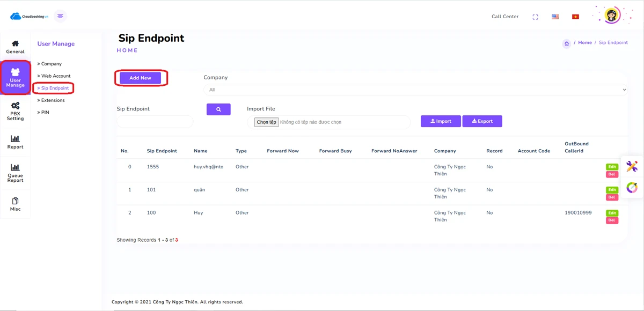Click the Import button
The image size is (644, 311).
441,121
